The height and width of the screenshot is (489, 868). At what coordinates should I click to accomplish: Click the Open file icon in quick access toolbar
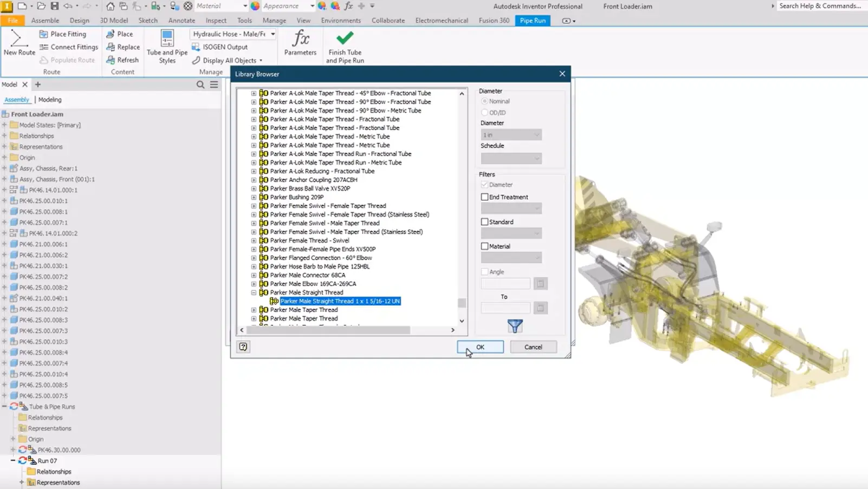click(41, 6)
